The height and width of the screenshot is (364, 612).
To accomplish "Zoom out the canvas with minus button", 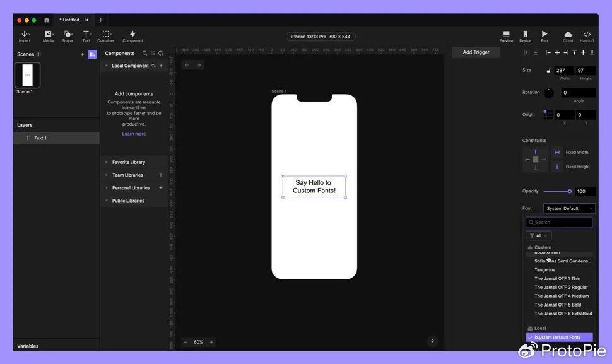I will point(185,342).
